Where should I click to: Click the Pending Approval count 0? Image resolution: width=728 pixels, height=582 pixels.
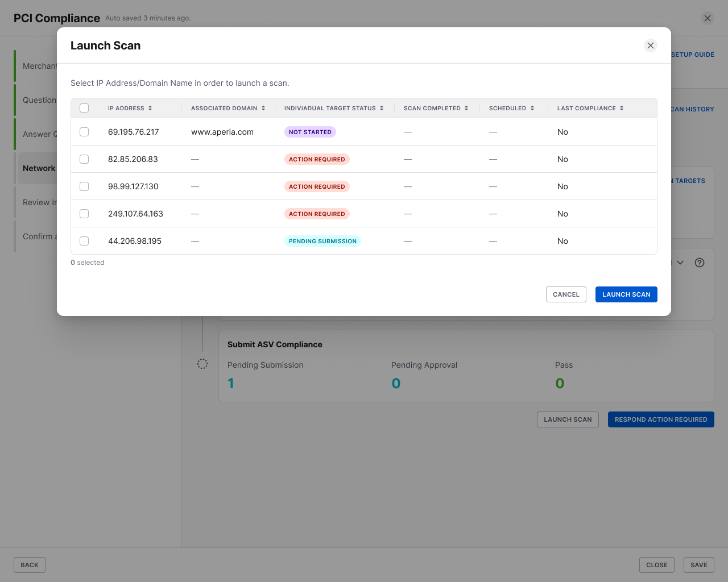point(396,384)
